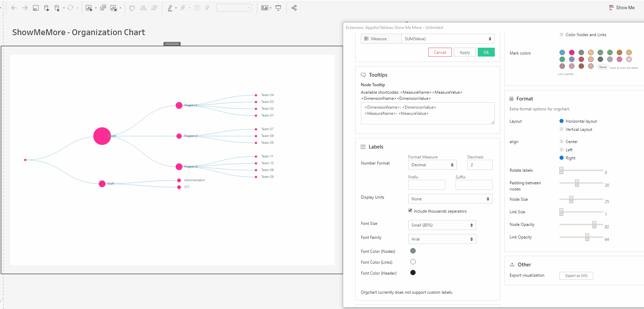Open the Display Units dropdown
This screenshot has height=309, width=644.
(450, 199)
